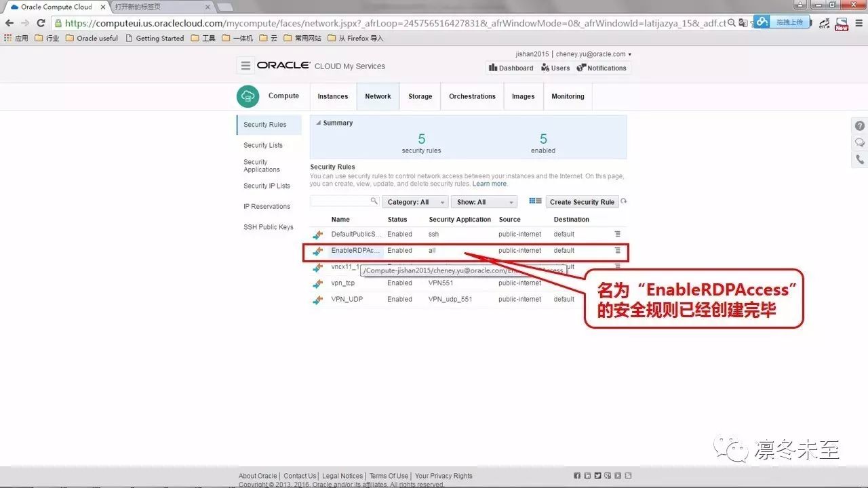Switch to the second browser tab
Screen dimensions: 868x488
pyautogui.click(x=161, y=7)
